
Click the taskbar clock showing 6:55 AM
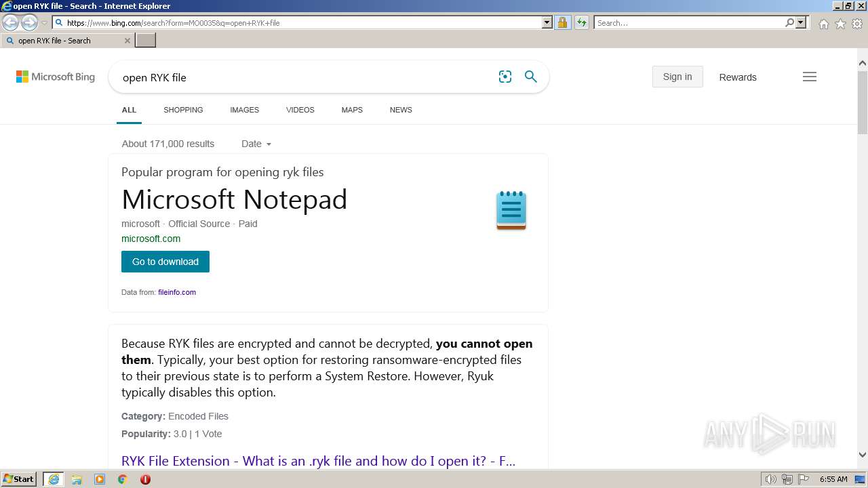(833, 479)
